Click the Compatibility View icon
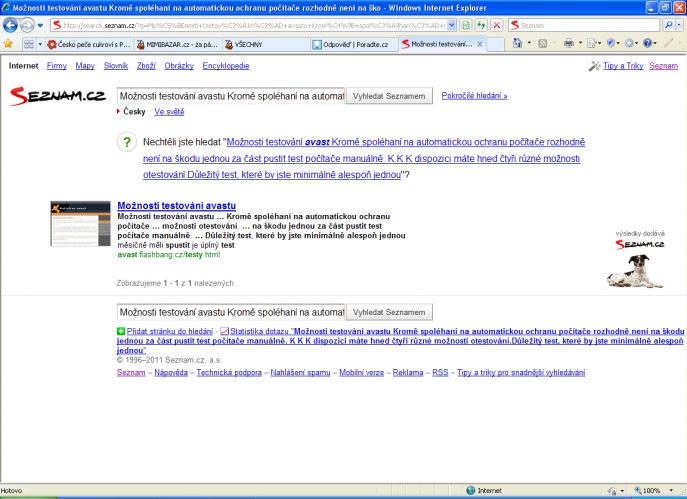 pyautogui.click(x=466, y=25)
